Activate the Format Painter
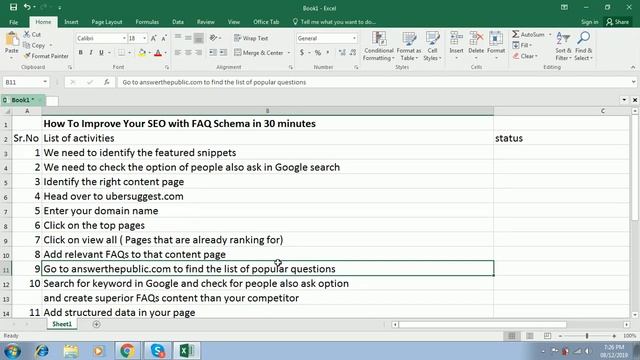The image size is (640, 360). click(x=46, y=56)
